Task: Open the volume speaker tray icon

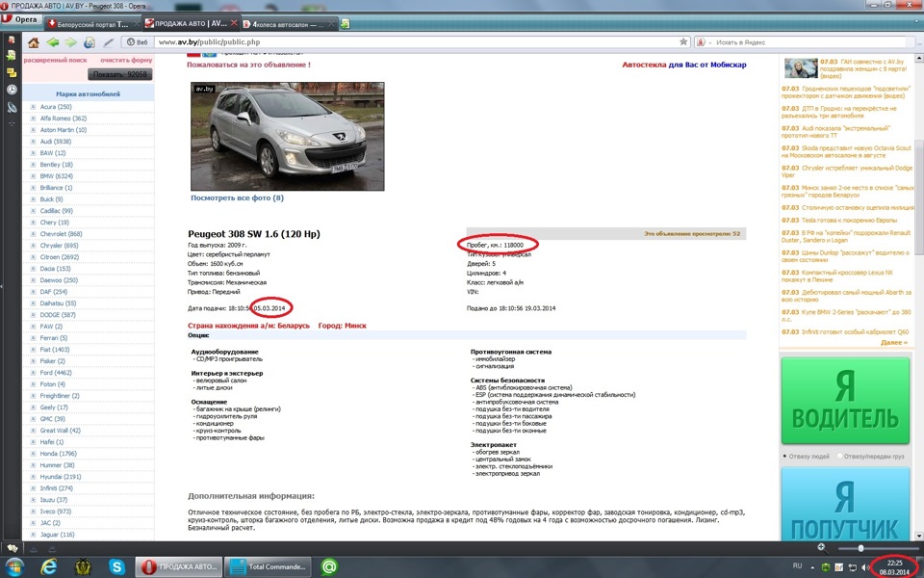Action: 864,567
